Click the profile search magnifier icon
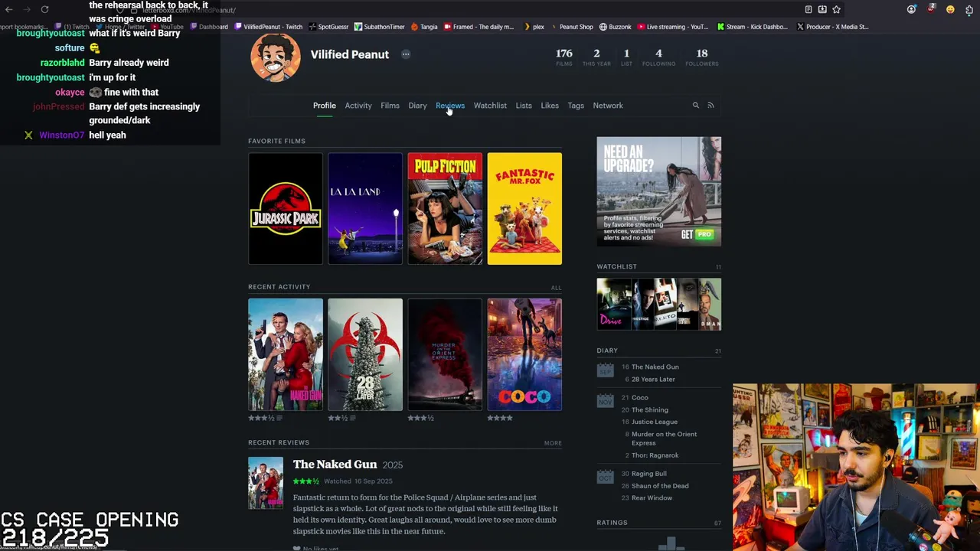 coord(695,106)
